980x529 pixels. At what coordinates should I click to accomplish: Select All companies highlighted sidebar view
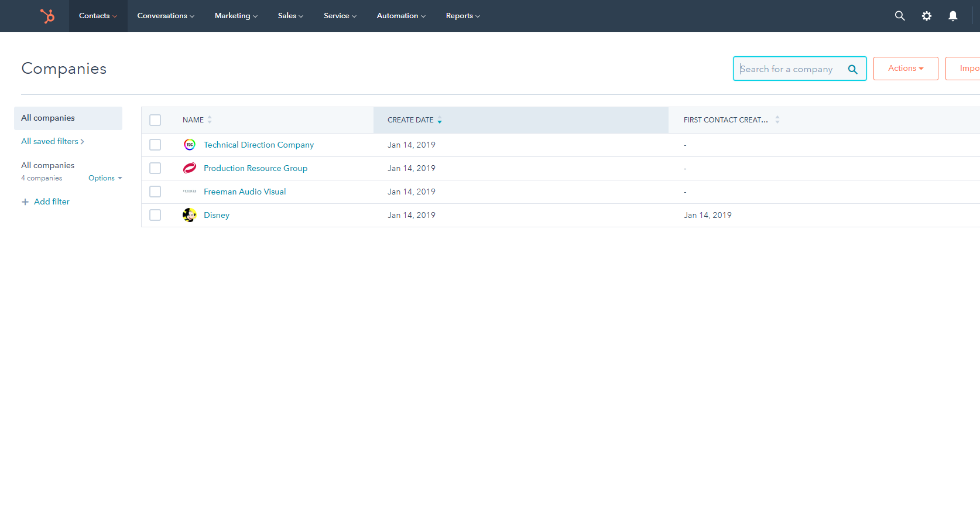pyautogui.click(x=68, y=118)
